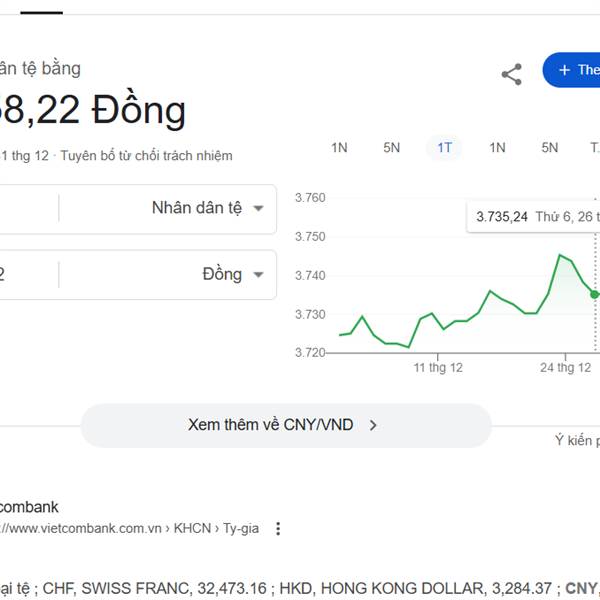Focus the Đồng amount input field
This screenshot has height=600, width=600.
tap(25, 275)
